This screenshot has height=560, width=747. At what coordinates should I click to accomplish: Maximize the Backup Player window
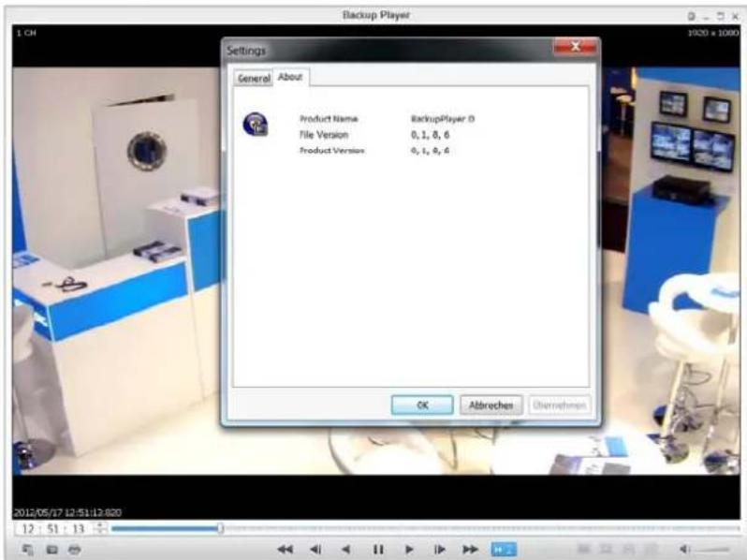(722, 16)
